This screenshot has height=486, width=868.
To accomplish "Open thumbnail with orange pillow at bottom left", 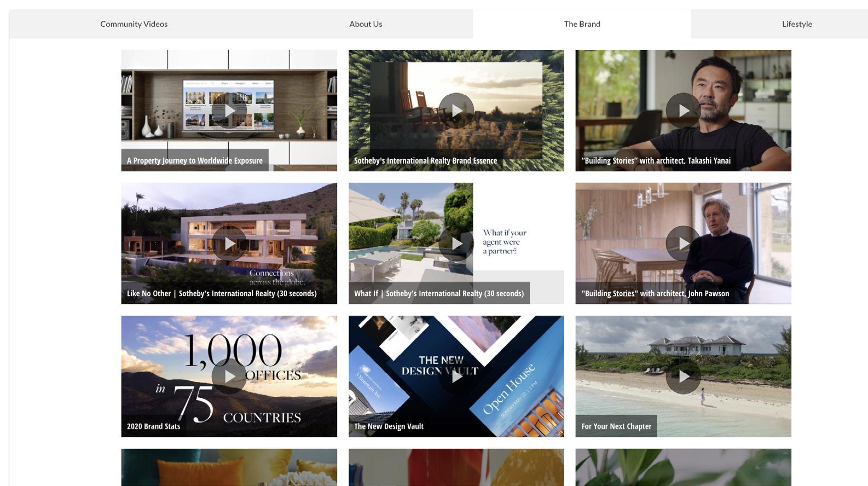I will [x=229, y=467].
